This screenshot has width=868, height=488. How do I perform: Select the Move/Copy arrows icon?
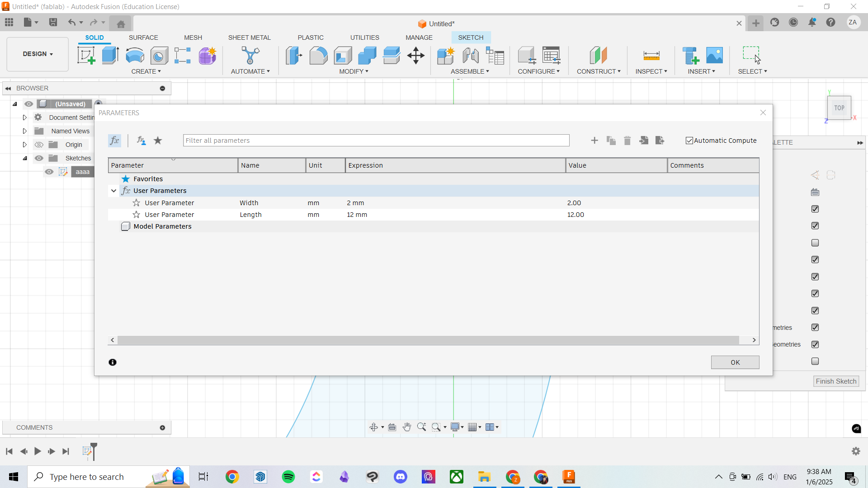click(416, 56)
